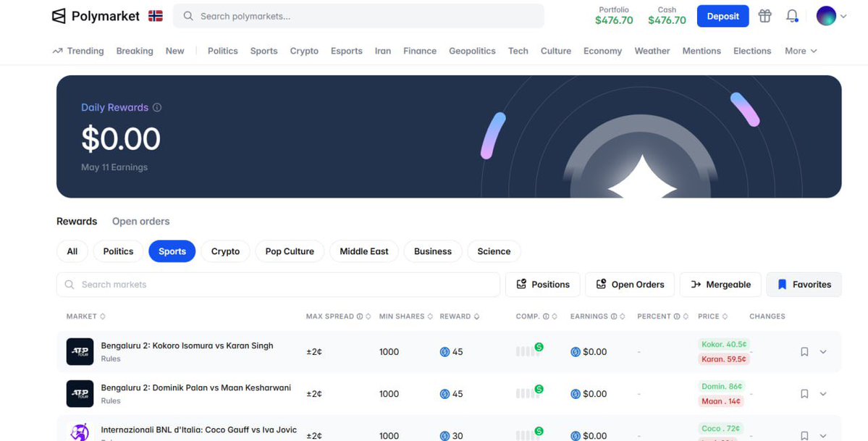868x441 pixels.
Task: Sort by the MARKET column
Action: tap(86, 316)
